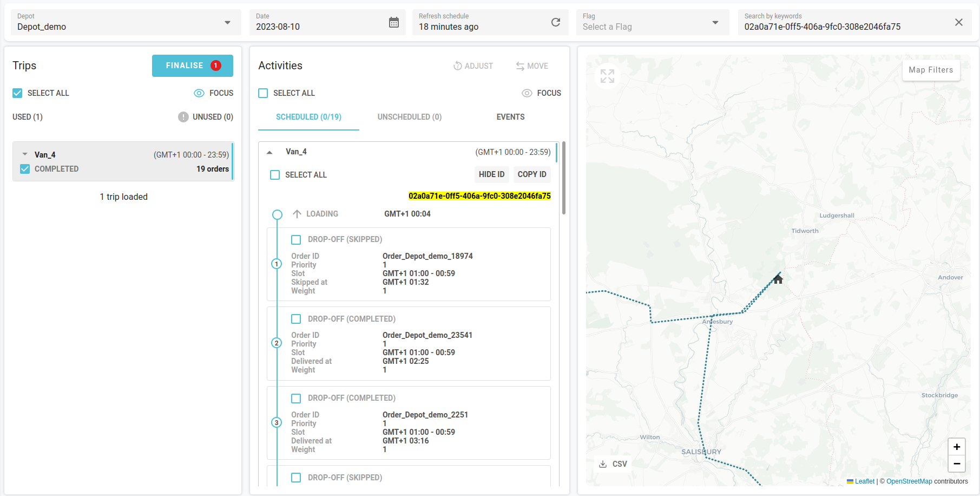This screenshot has height=496, width=980.
Task: Click the fullscreen map expand icon
Action: coord(607,76)
